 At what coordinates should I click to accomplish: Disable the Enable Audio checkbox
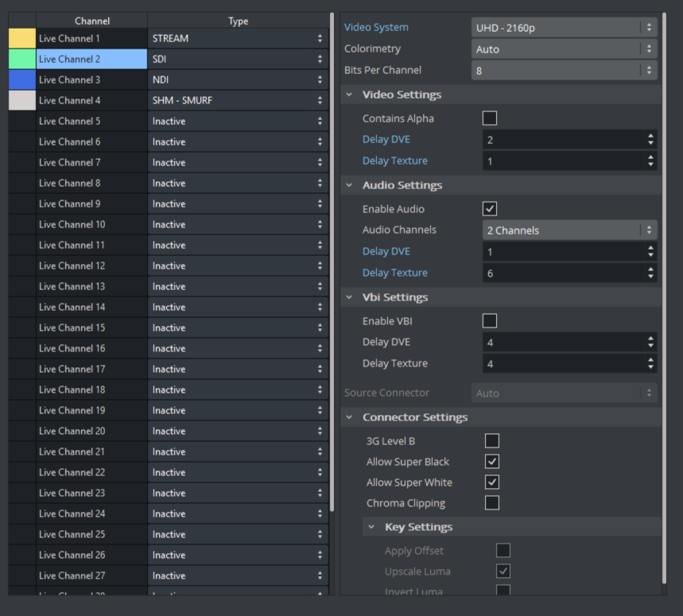point(490,209)
